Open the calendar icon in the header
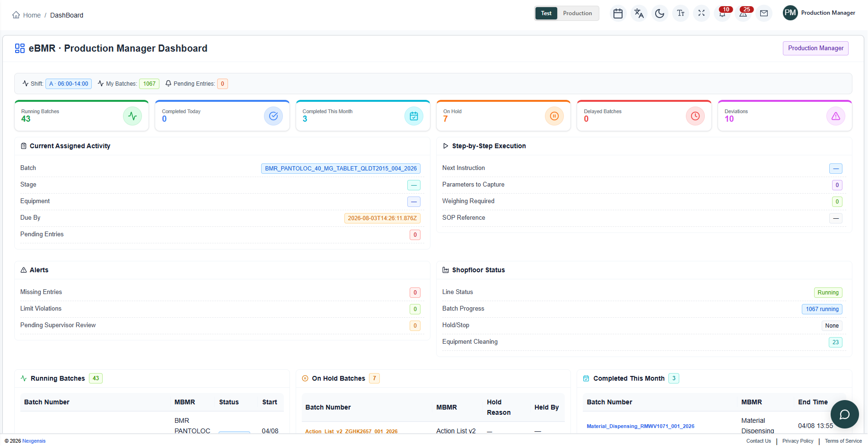868x446 pixels. coord(618,13)
